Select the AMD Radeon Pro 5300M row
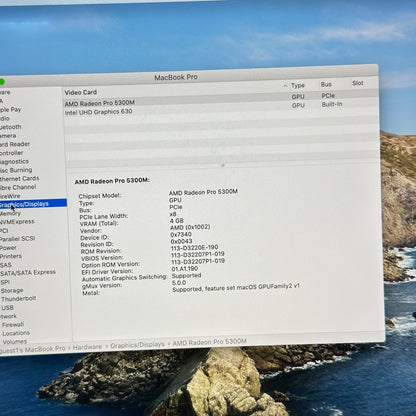 click(x=220, y=102)
